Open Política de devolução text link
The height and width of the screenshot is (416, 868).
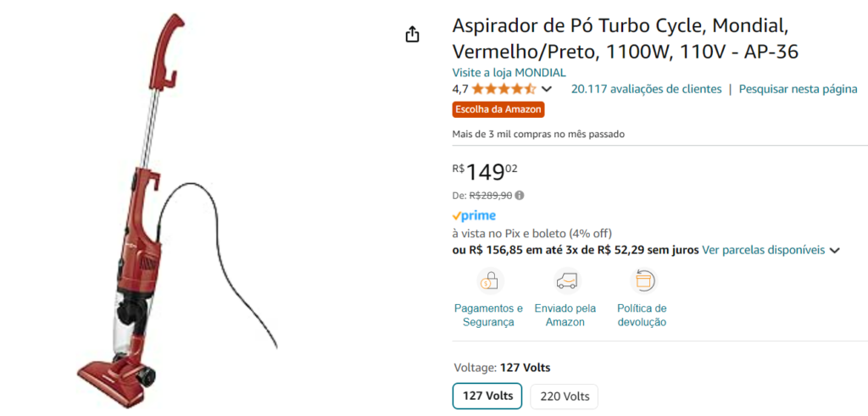[x=643, y=315]
